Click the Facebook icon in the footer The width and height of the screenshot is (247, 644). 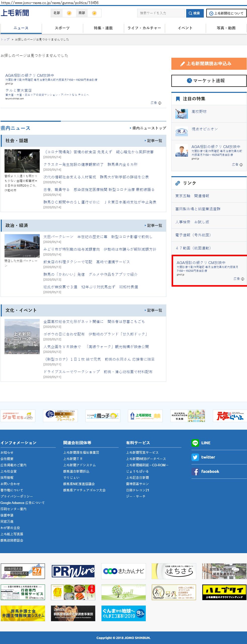pyautogui.click(x=195, y=472)
